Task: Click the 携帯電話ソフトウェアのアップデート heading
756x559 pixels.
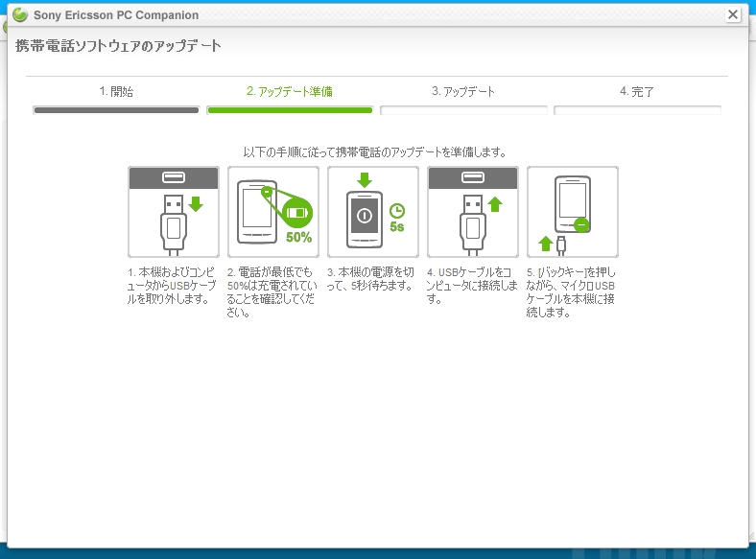Action: (x=119, y=46)
